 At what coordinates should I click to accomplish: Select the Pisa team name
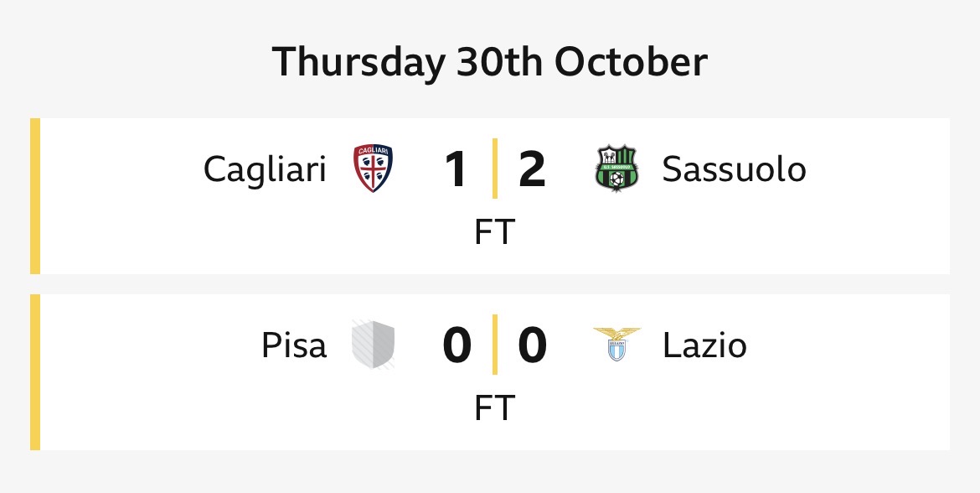[x=293, y=345]
